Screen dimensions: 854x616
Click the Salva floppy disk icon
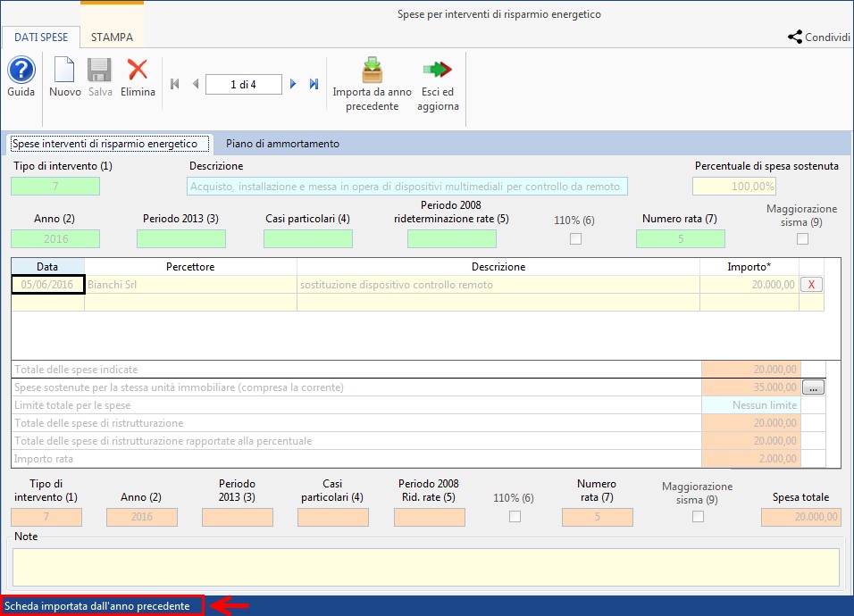pos(100,71)
